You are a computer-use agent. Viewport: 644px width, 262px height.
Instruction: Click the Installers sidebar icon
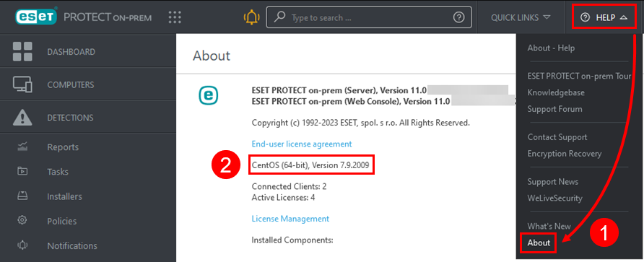coord(22,196)
